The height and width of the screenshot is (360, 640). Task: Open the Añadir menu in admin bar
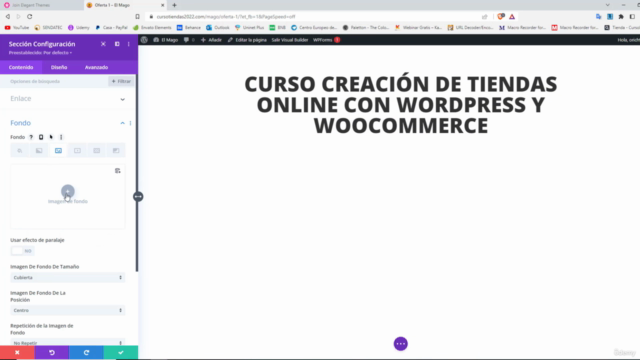[211, 40]
